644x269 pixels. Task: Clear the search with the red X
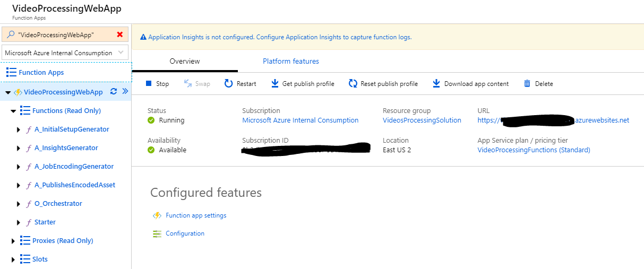[x=119, y=34]
